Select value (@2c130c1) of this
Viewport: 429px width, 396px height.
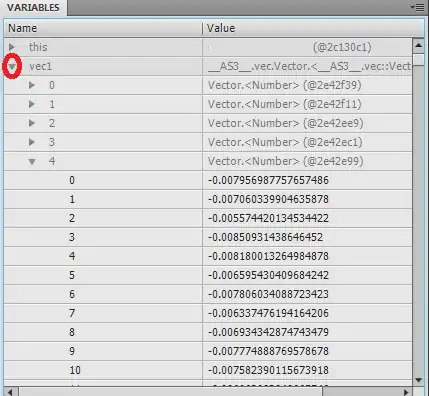[x=342, y=47]
